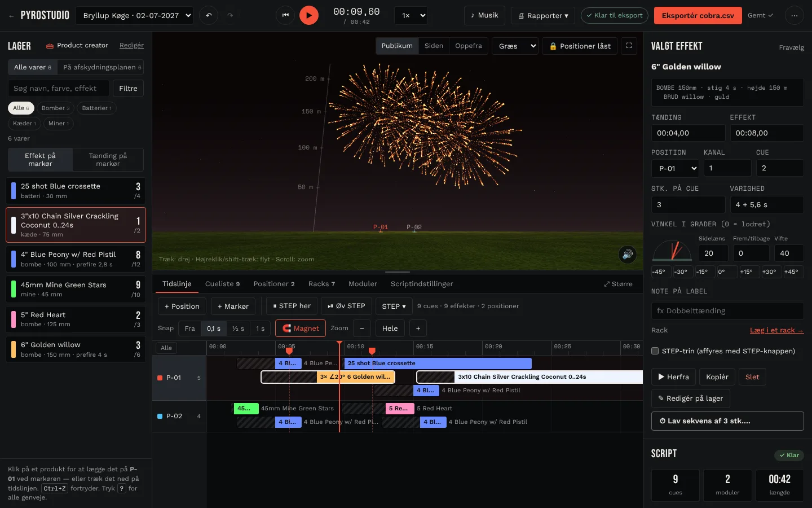Viewport: 812px width, 508px height.
Task: Click Eksportér cobra.csv button
Action: click(x=698, y=15)
